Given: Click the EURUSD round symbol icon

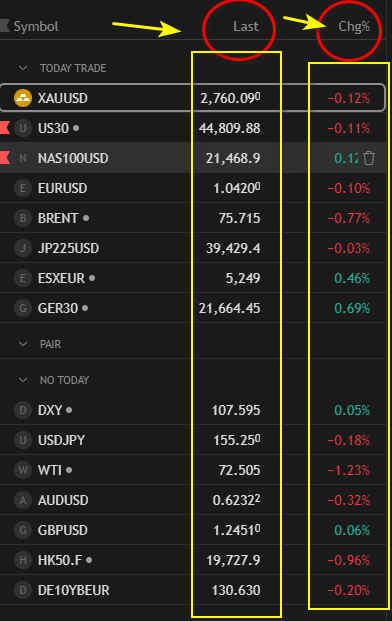Looking at the screenshot, I should tap(23, 188).
